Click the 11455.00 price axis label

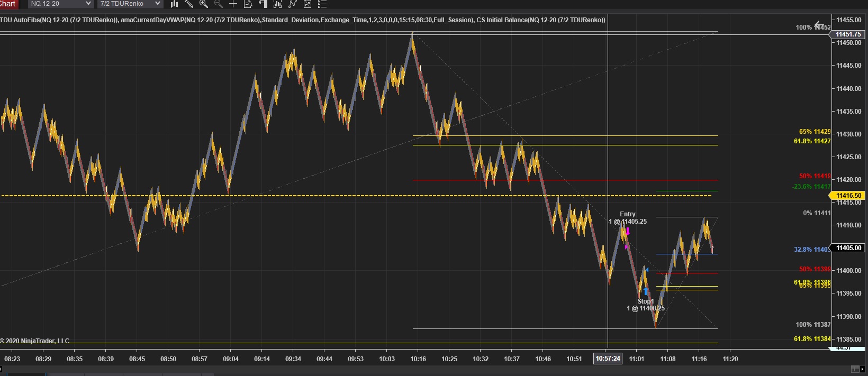(x=848, y=20)
